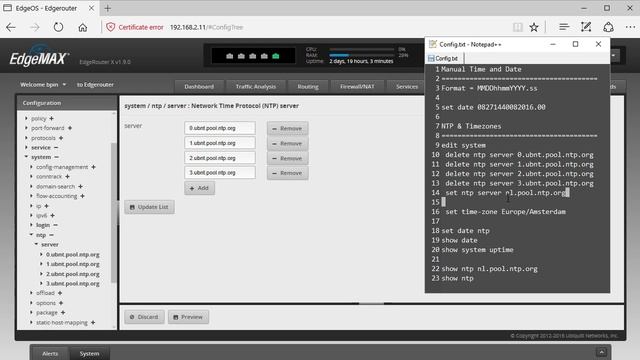Edit the 3.ubnt.pool.ntp.org server field

point(220,173)
